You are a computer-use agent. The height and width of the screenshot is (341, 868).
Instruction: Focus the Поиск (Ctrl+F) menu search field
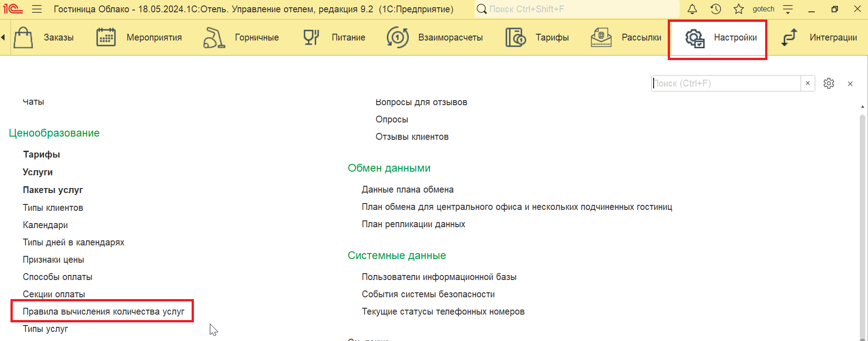click(726, 83)
